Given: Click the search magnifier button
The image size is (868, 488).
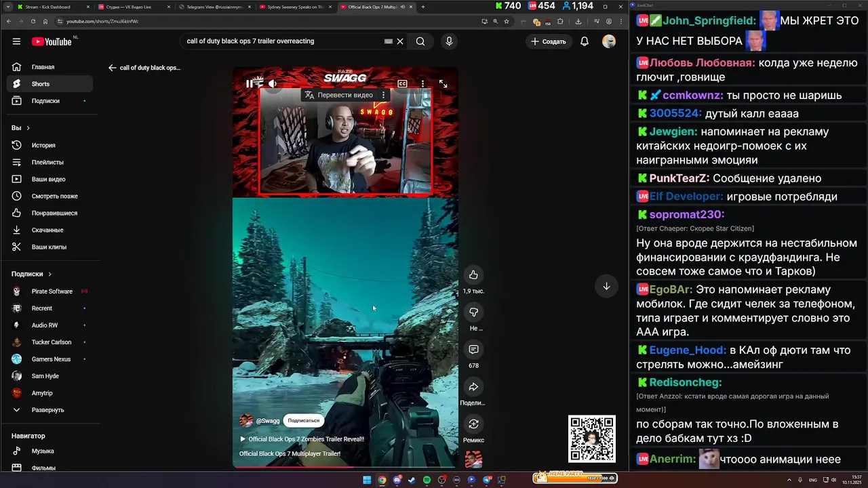Looking at the screenshot, I should point(420,41).
